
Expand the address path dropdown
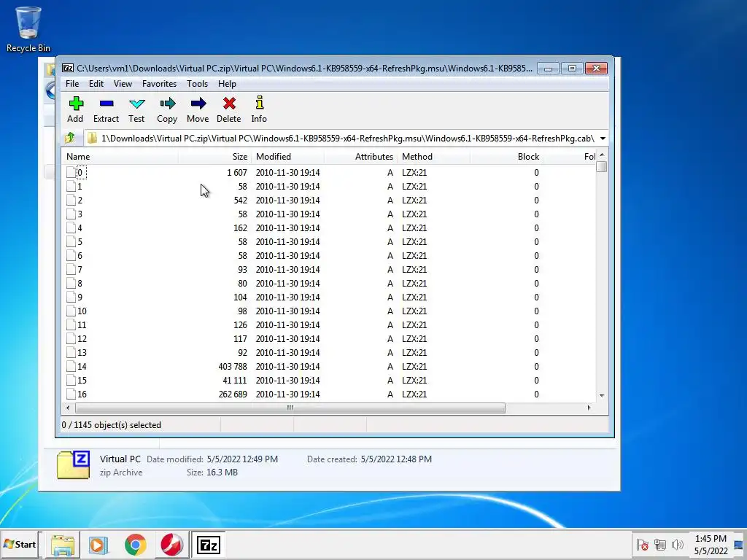coord(603,139)
